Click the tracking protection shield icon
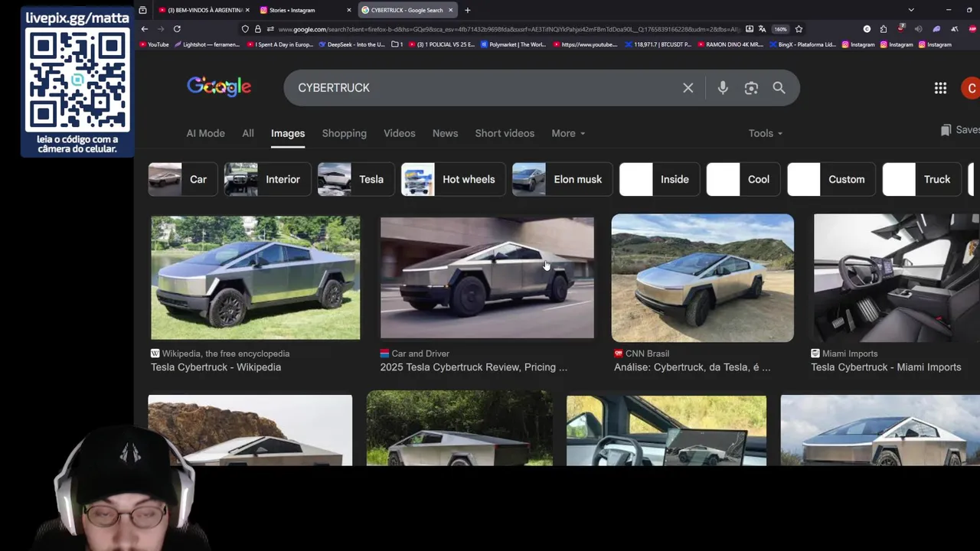 (x=245, y=29)
